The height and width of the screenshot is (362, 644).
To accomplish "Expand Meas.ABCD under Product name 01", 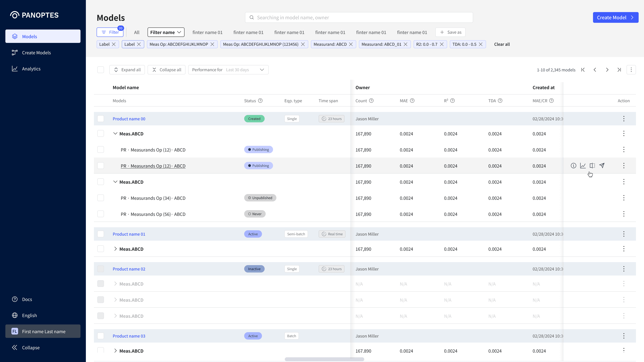I will 115,249.
